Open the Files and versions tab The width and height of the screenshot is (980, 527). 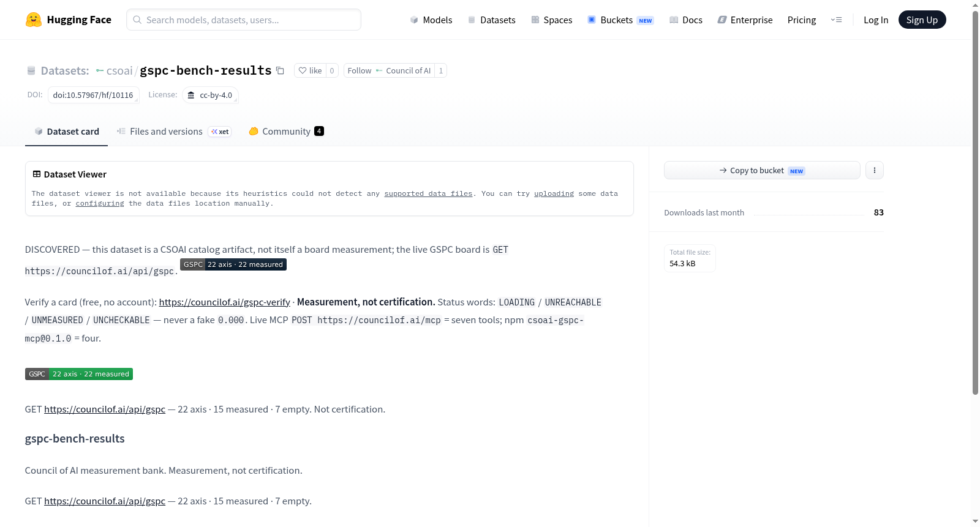(174, 132)
